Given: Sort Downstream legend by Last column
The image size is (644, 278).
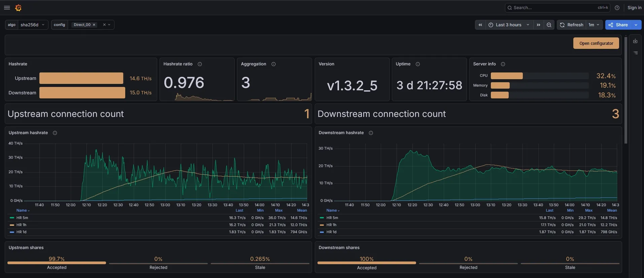Looking at the screenshot, I should 549,210.
